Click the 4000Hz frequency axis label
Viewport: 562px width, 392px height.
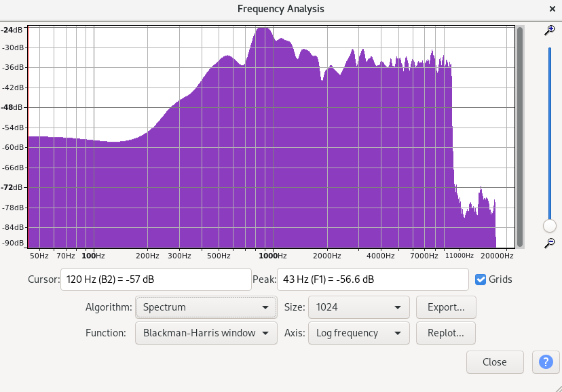coord(380,256)
